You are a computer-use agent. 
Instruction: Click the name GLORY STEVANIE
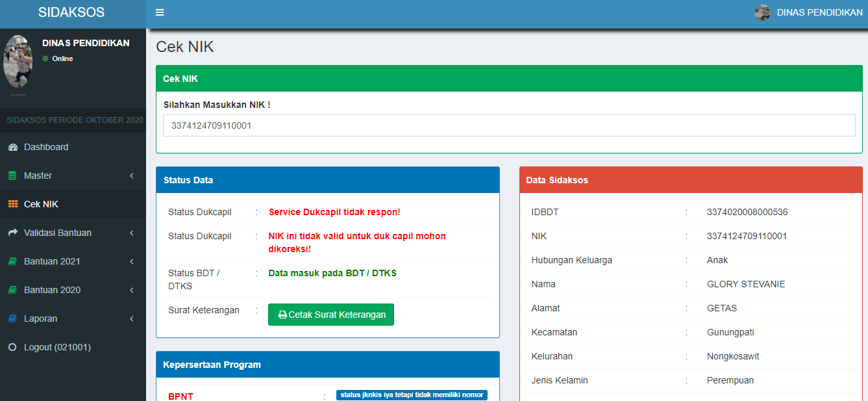pyautogui.click(x=746, y=284)
